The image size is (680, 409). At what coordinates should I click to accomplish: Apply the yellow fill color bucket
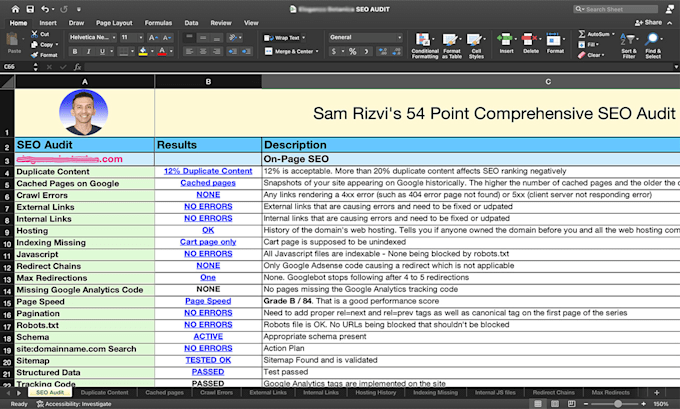point(143,52)
